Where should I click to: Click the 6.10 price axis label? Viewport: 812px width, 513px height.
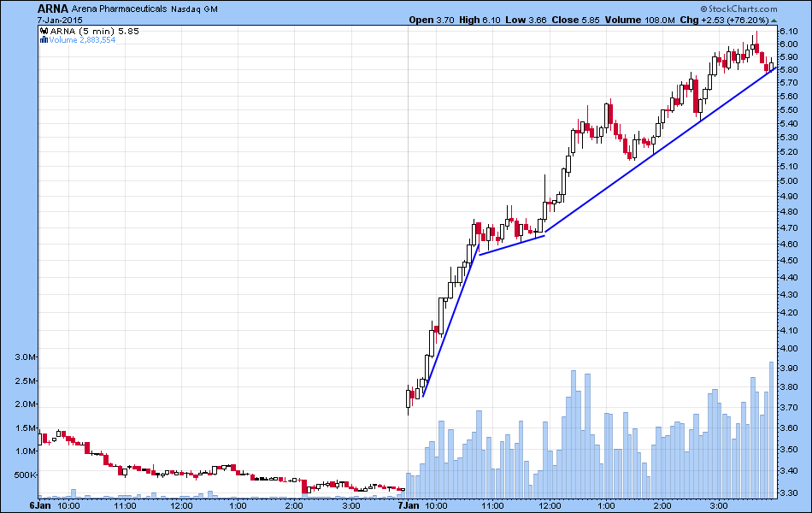(789, 31)
